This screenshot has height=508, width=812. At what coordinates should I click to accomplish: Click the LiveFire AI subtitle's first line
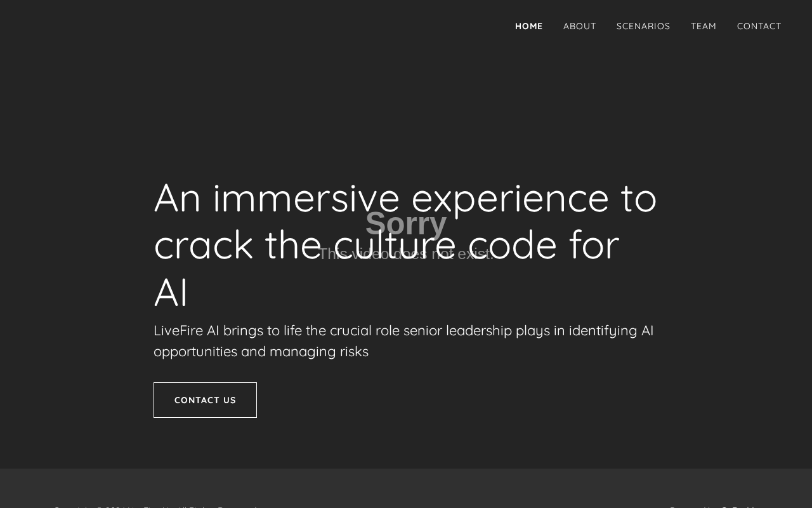pos(403,331)
